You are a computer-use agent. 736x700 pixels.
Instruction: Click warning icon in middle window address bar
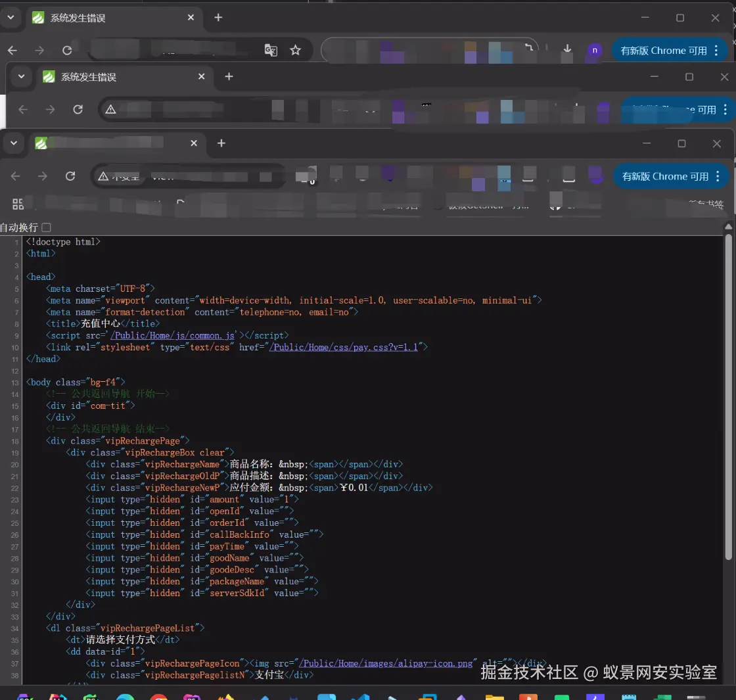[110, 109]
